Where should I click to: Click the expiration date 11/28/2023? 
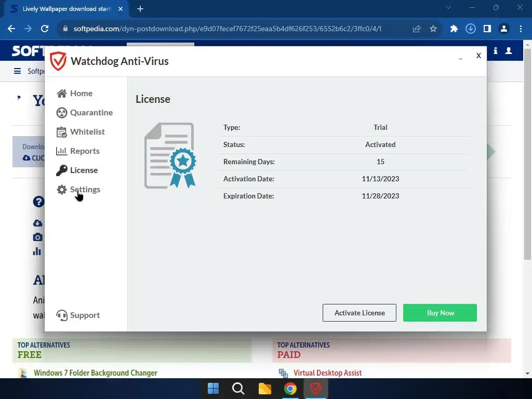[x=380, y=196]
